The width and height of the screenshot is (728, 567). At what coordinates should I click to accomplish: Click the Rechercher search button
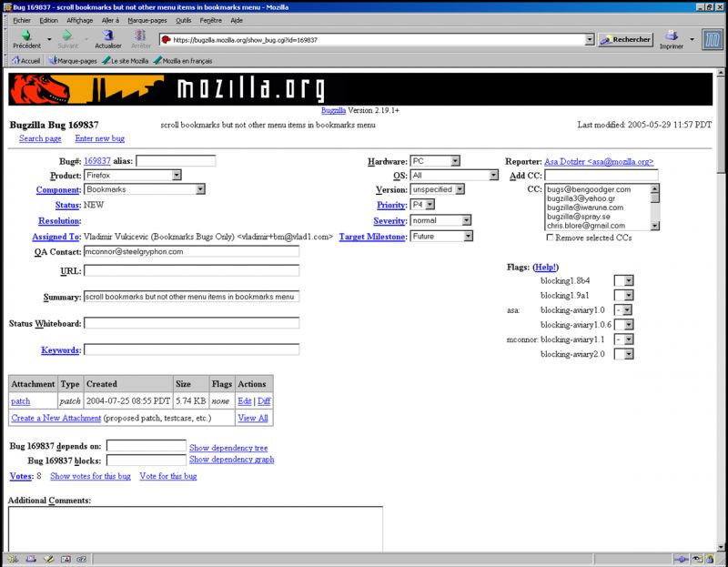[x=625, y=40]
